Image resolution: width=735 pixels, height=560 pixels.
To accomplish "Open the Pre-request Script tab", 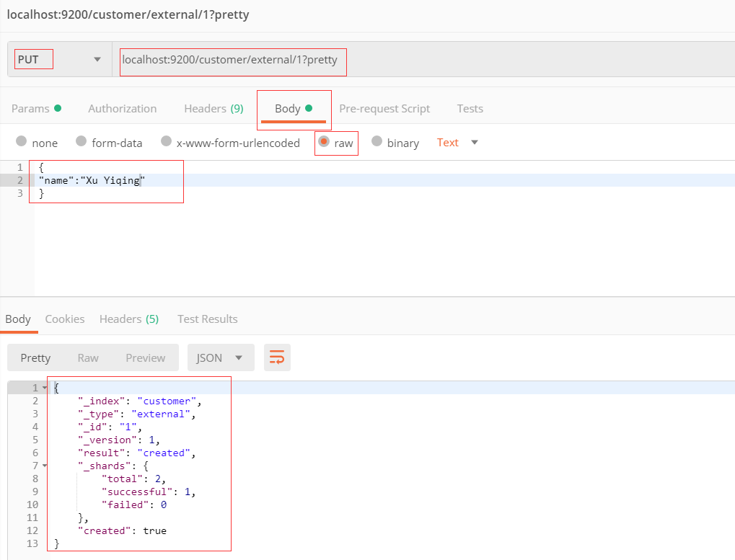I will 384,109.
